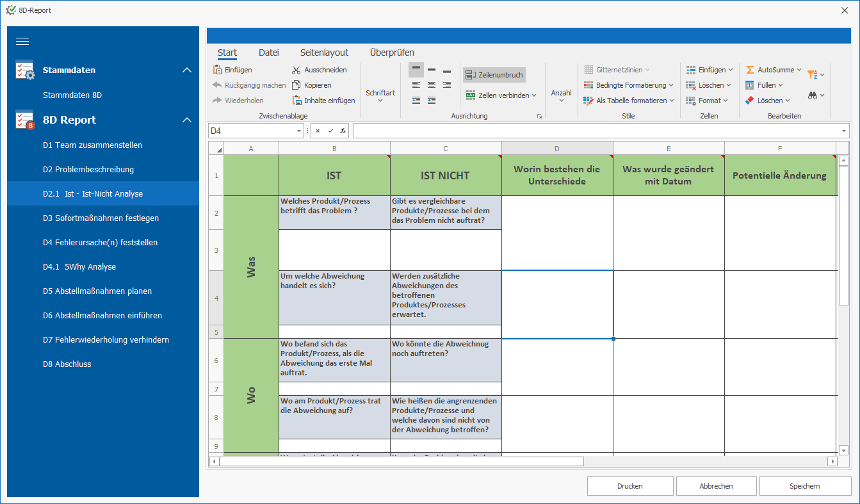Center text horizontally in the cell
This screenshot has width=860, height=504.
point(432,85)
